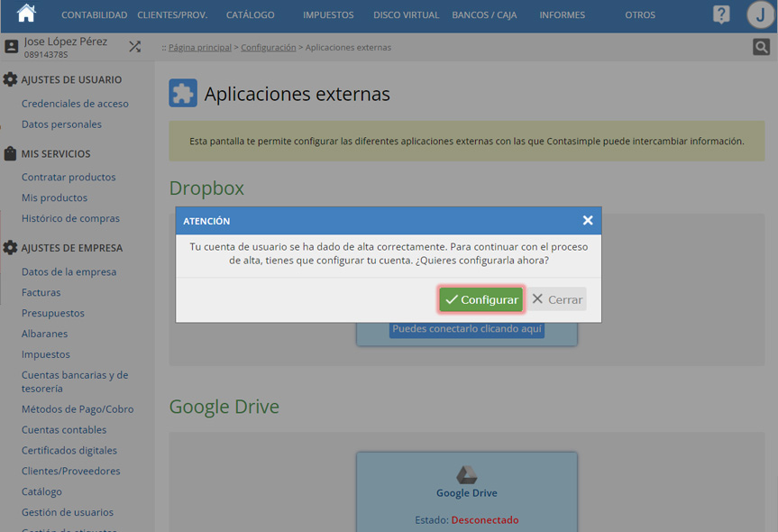The image size is (778, 532).
Task: Open the Otros menu
Action: 640,15
